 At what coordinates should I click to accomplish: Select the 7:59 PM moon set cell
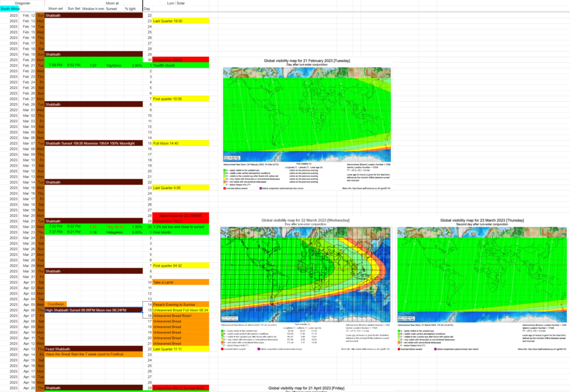point(56,66)
